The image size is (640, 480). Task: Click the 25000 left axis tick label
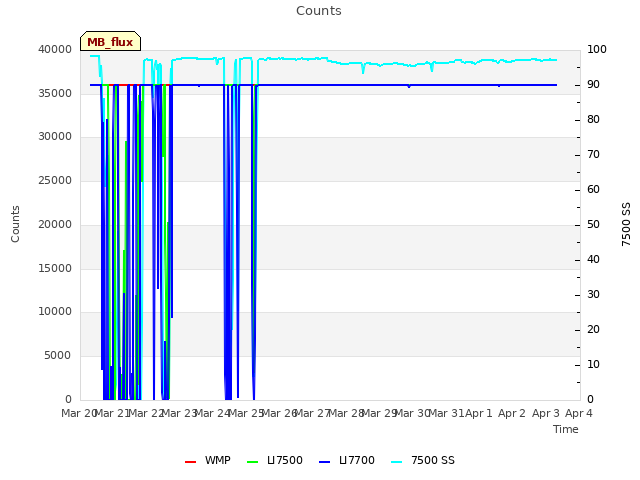click(55, 180)
